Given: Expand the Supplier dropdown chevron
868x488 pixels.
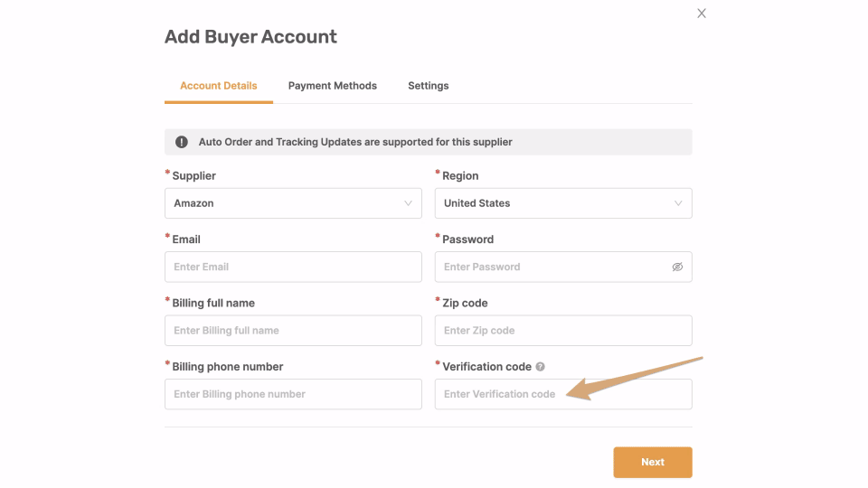Looking at the screenshot, I should [x=408, y=203].
